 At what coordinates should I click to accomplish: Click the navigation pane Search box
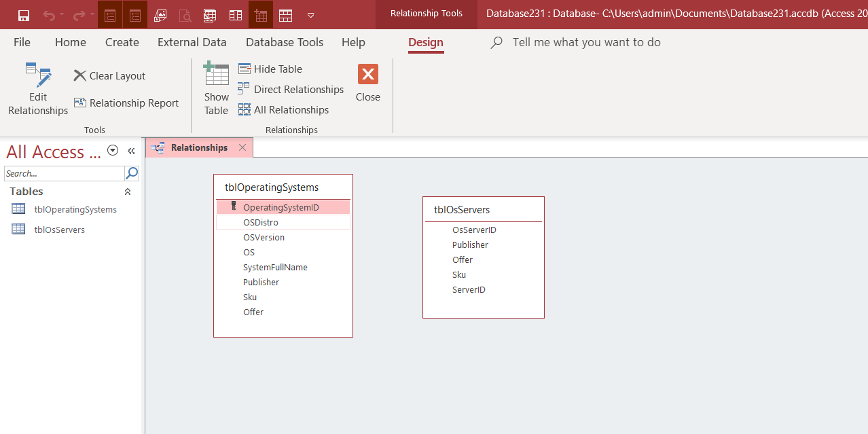65,173
